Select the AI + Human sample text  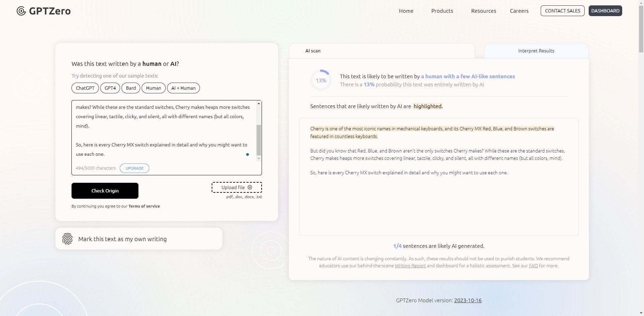pos(183,88)
